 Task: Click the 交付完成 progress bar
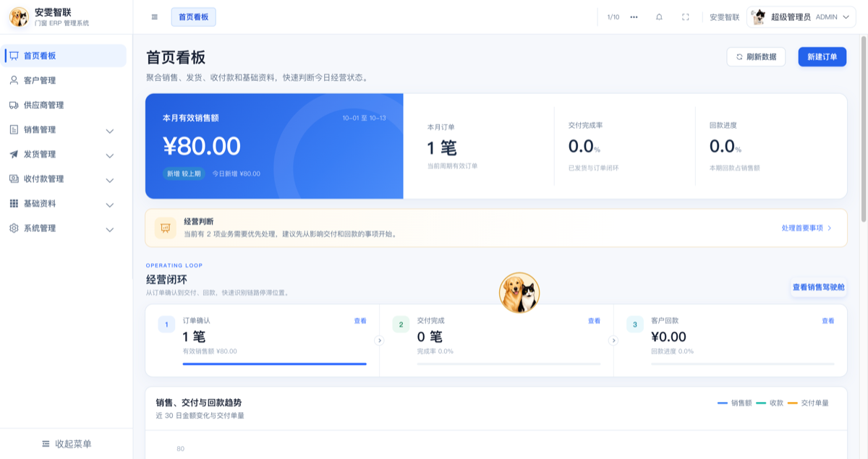pos(509,364)
